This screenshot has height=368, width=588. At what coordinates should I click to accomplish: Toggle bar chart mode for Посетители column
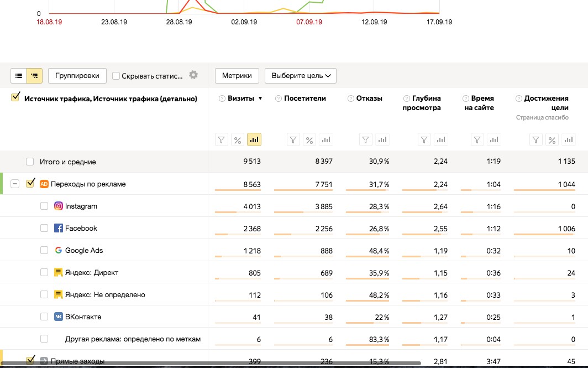[x=326, y=140]
